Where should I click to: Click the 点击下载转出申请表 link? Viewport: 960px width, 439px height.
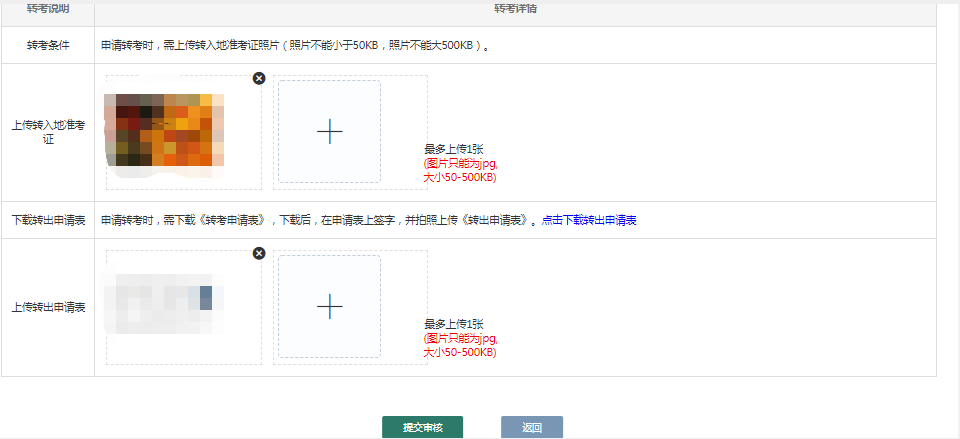[x=589, y=220]
